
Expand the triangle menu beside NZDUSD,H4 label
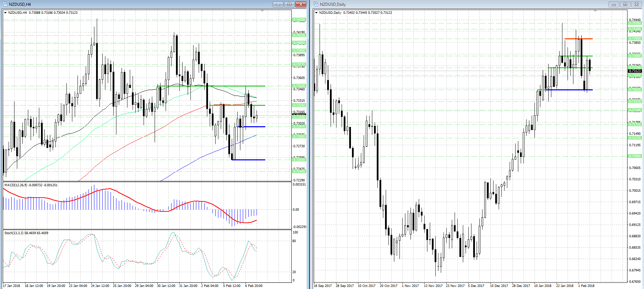pos(6,13)
